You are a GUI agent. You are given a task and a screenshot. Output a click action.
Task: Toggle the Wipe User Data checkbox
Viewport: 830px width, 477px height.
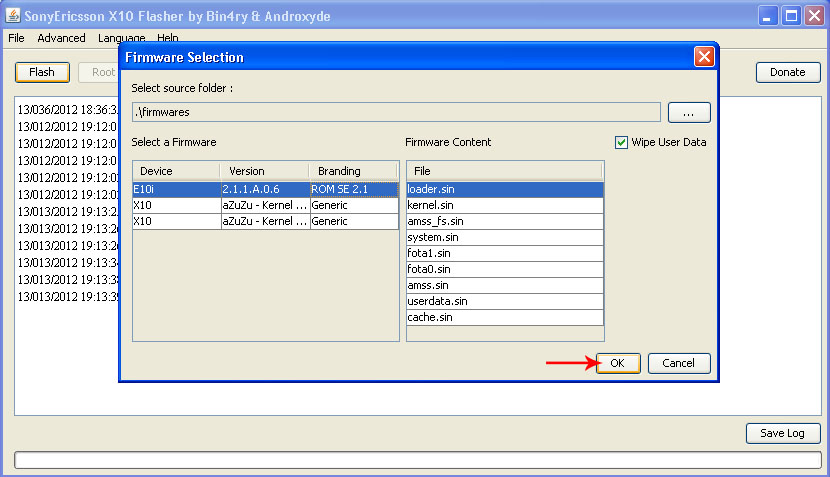621,142
